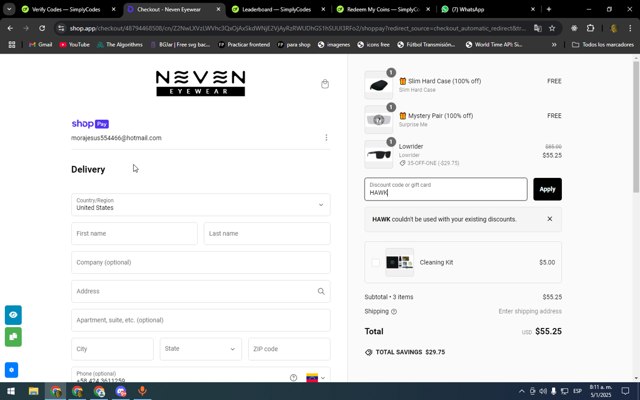Click the translate page icon in address bar
This screenshot has width=640, height=400.
538,28
